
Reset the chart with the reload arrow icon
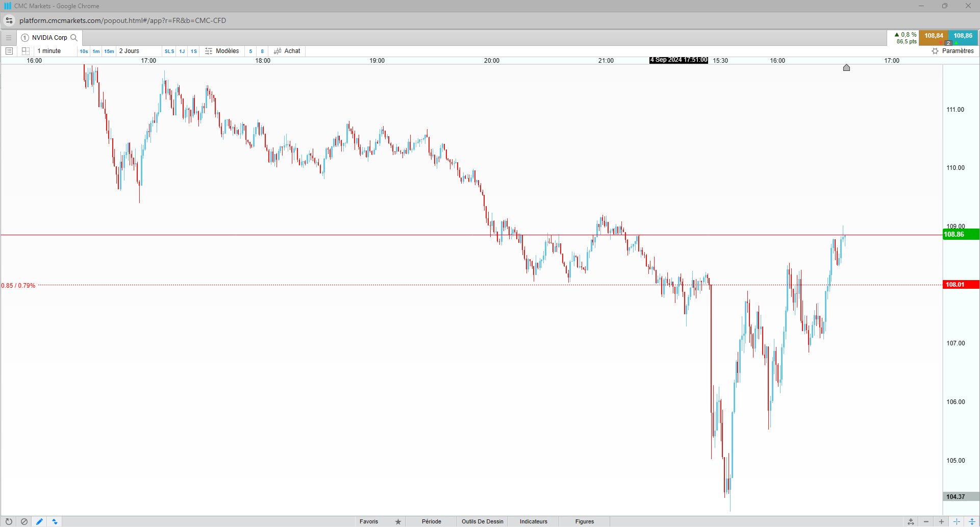point(9,521)
